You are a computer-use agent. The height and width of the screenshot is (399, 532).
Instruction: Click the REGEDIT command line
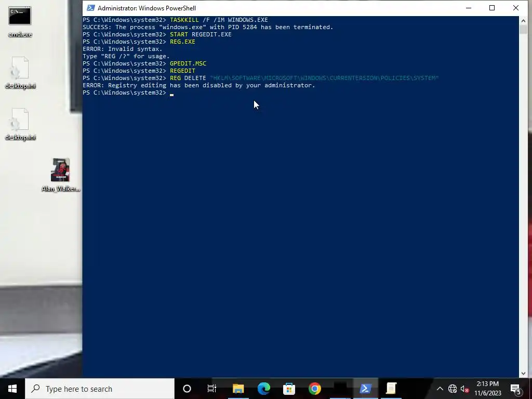(x=139, y=71)
